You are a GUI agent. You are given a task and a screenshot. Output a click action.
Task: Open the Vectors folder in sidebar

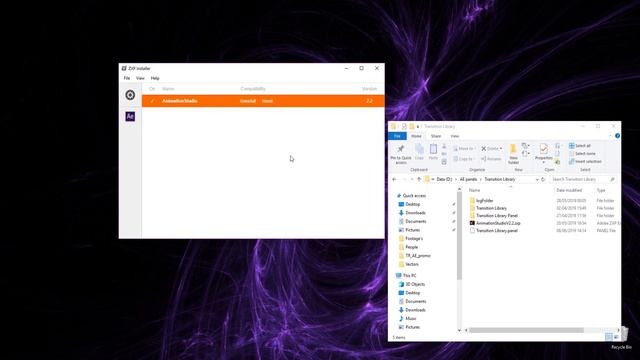coord(411,264)
